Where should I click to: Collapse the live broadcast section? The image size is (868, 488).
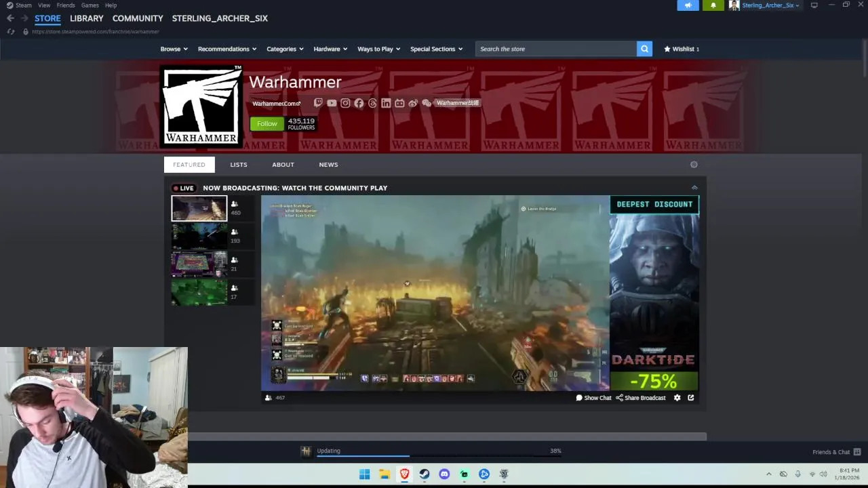point(694,188)
